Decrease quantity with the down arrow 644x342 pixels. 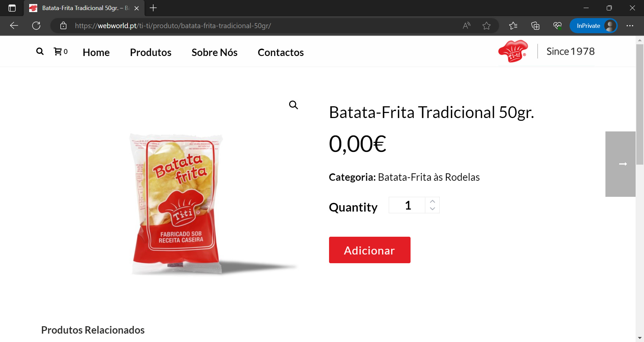pyautogui.click(x=432, y=209)
